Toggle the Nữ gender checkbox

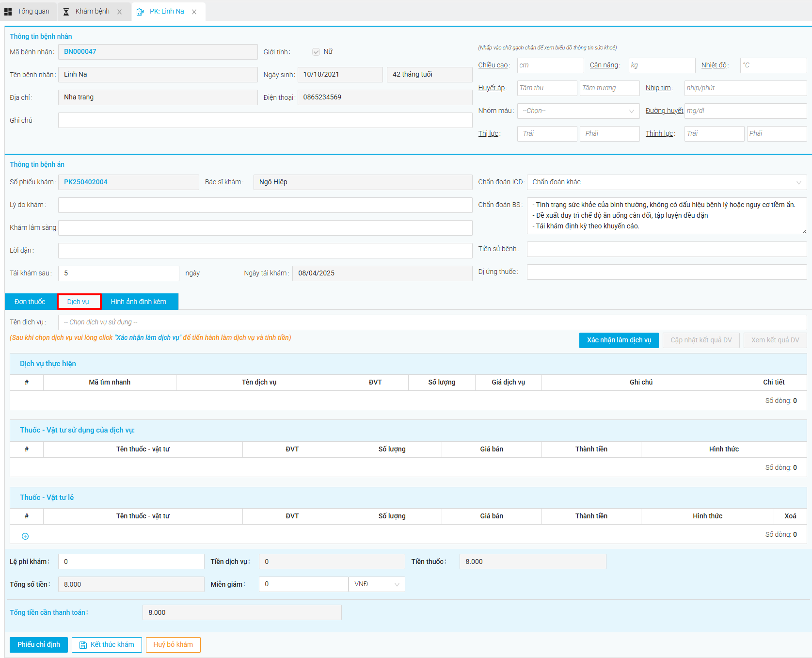pos(316,52)
